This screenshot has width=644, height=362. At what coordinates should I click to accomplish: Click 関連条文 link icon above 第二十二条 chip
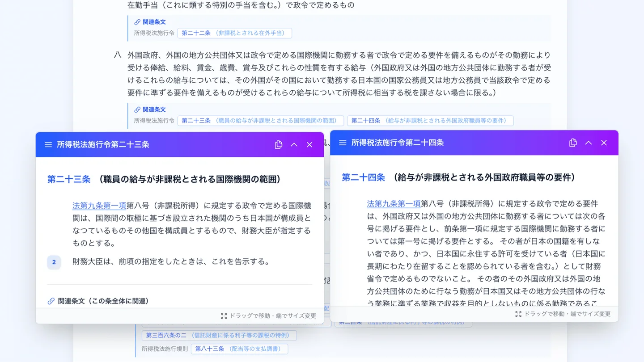pos(137,22)
